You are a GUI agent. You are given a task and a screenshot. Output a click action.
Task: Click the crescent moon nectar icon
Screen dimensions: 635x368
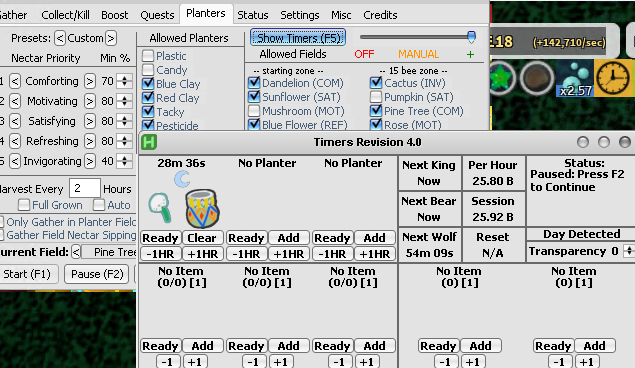(x=182, y=179)
